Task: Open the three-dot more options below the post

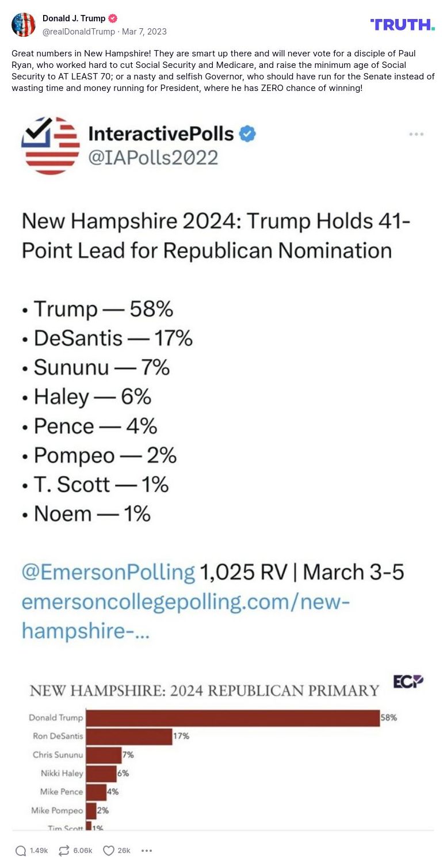Action: point(147,850)
